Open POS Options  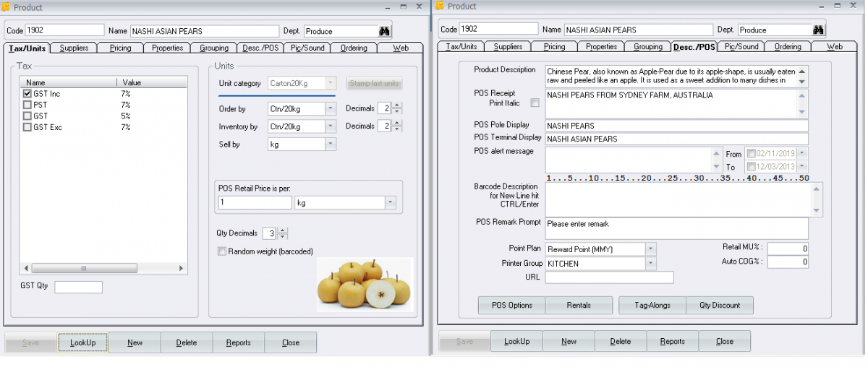point(512,305)
